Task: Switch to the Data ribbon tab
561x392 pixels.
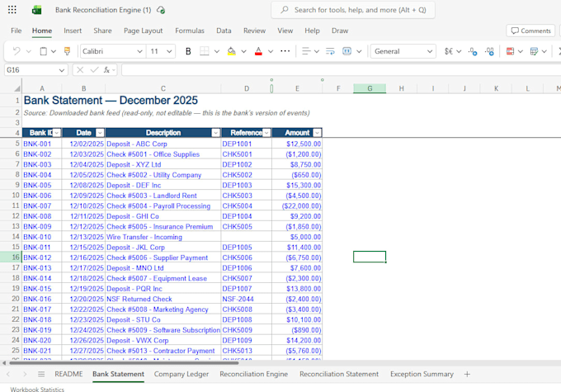Action: click(x=224, y=31)
